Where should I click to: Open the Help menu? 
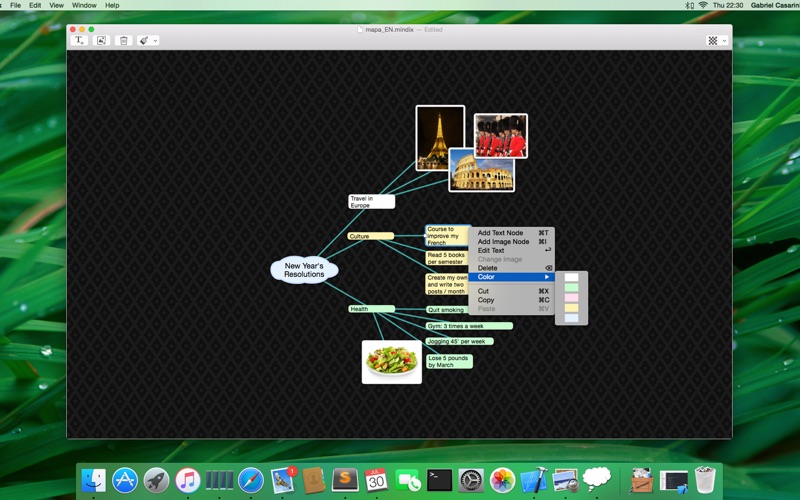(x=112, y=5)
